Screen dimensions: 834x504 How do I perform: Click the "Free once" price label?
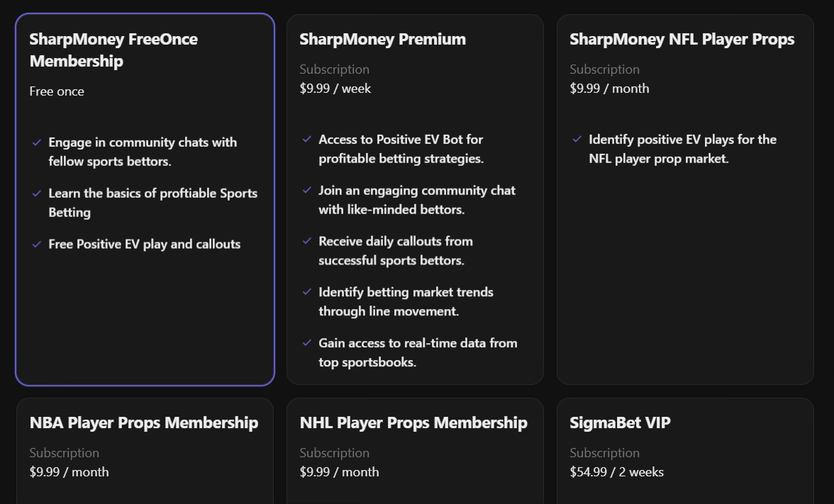[x=57, y=91]
